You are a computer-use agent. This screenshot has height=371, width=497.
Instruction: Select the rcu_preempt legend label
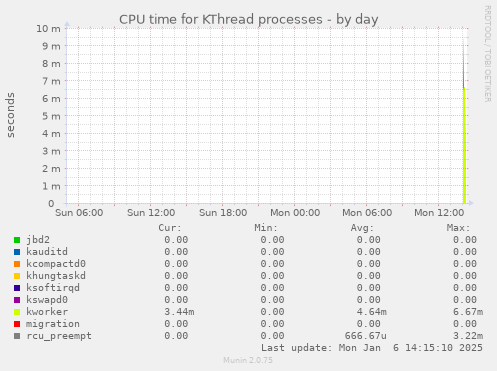[x=59, y=336]
